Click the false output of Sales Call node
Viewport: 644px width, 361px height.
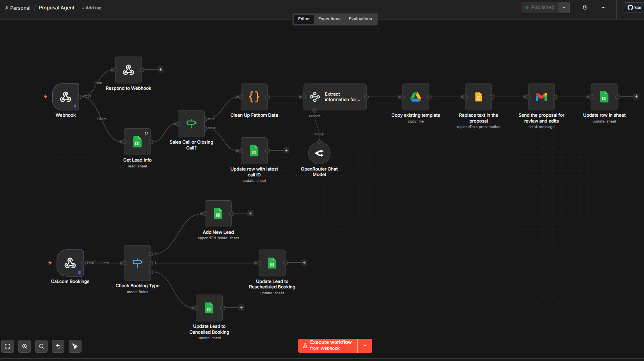(x=205, y=128)
